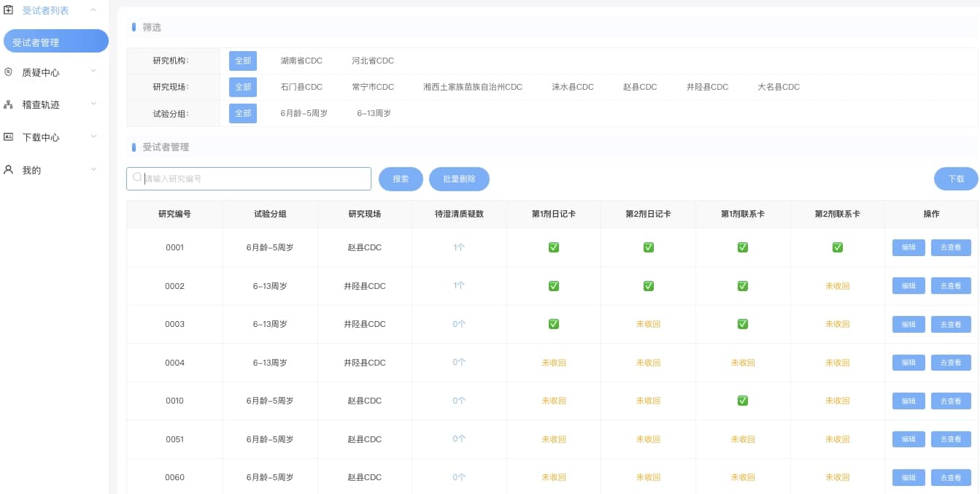Edit subject 0051 with 编辑 button

pyautogui.click(x=908, y=439)
